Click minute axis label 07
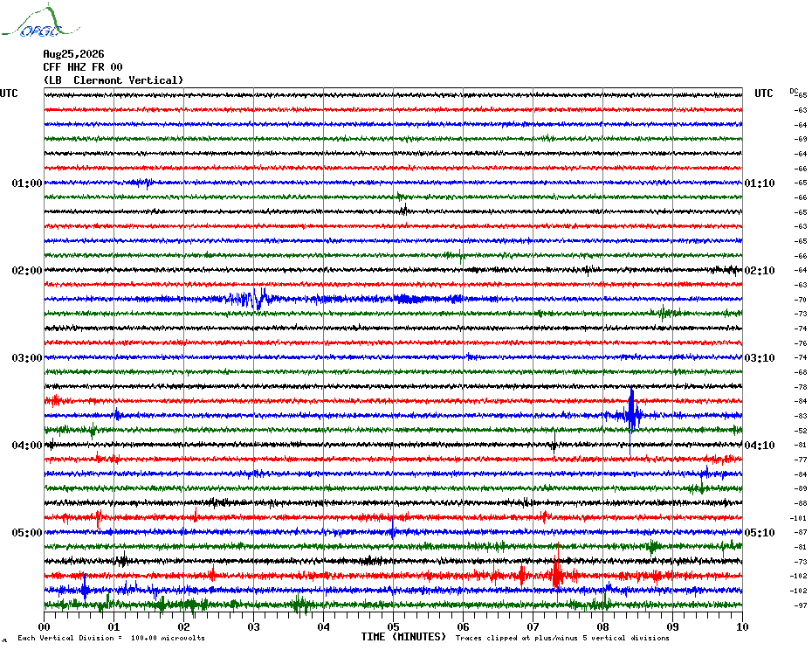This screenshot has height=650, width=812. 533,626
